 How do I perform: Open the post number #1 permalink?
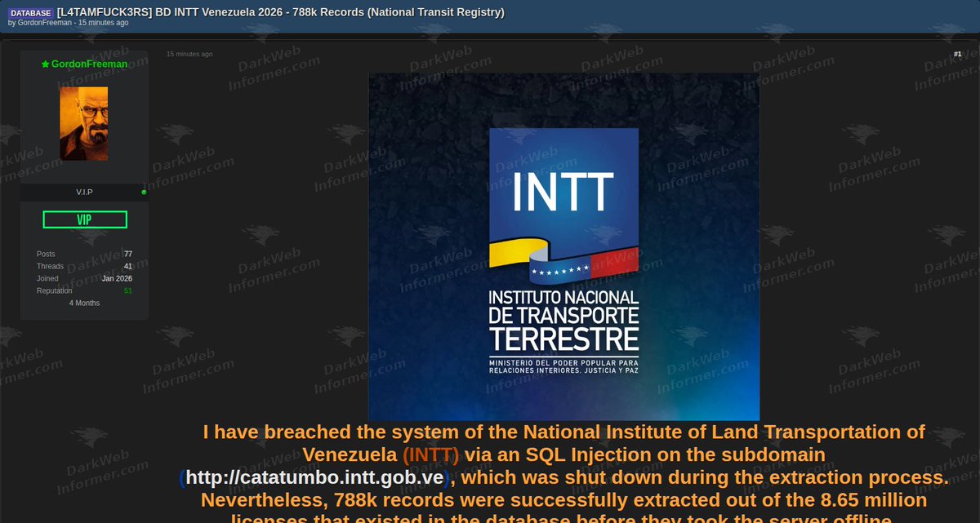click(x=957, y=54)
